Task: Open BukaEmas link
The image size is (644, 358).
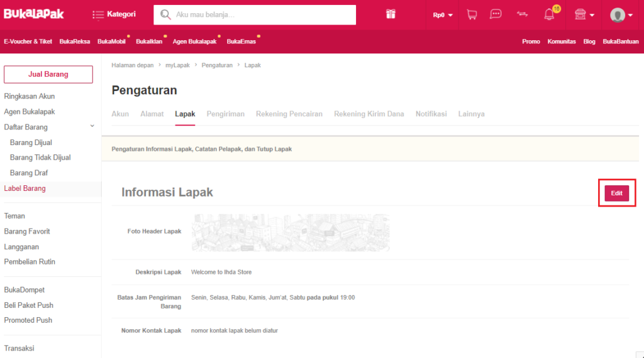Action: point(241,41)
